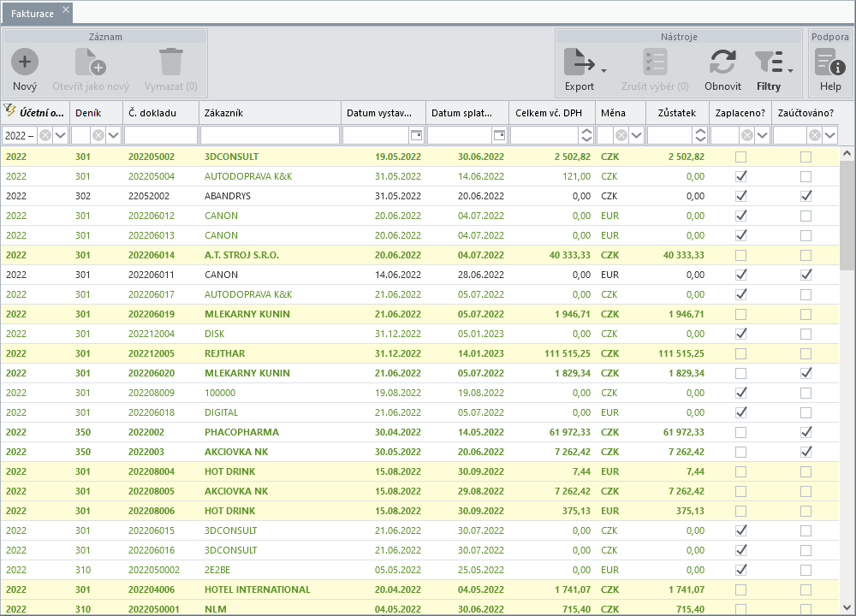Screen dimensions: 856x616
Task: Sort by Zůstatek column header
Action: pos(677,113)
